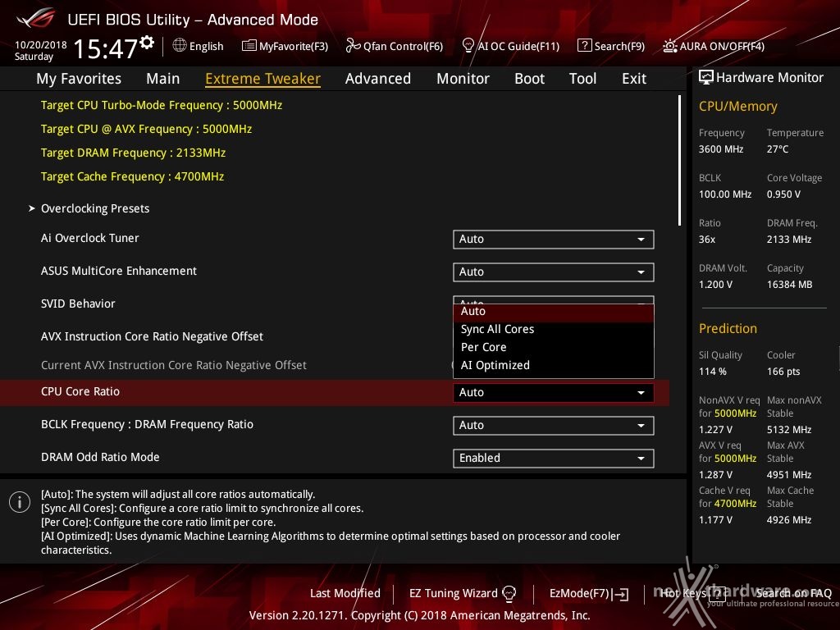Click Target CPU @ AVX Frequency text
Image resolution: width=840 pixels, height=630 pixels.
click(x=146, y=129)
